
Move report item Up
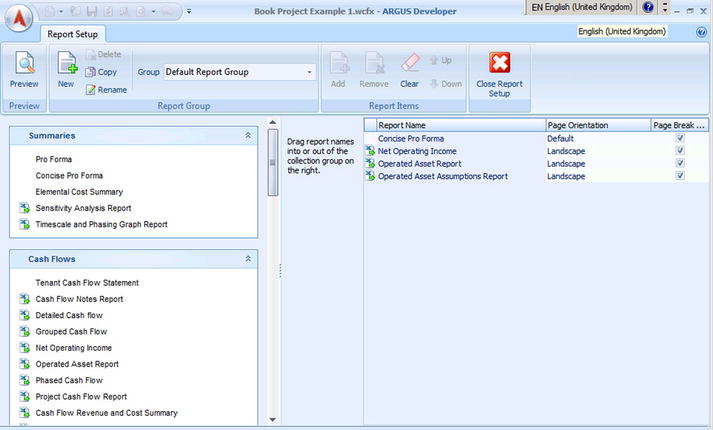[x=441, y=60]
